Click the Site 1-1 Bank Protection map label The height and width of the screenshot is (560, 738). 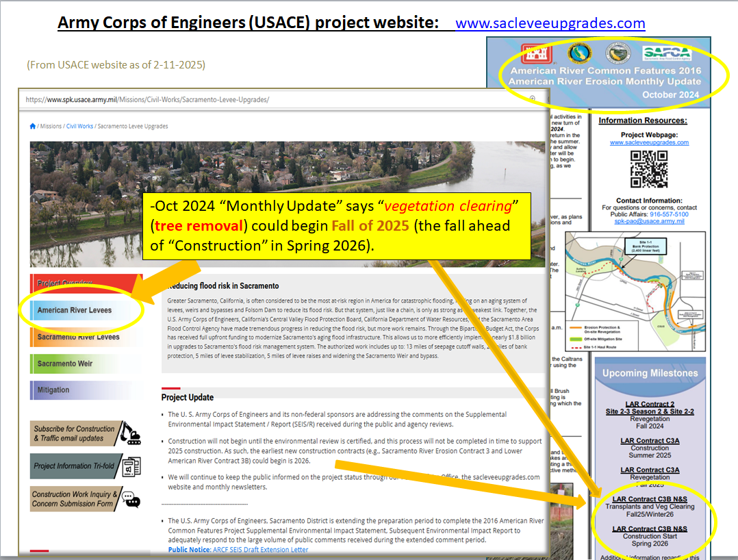tap(646, 246)
